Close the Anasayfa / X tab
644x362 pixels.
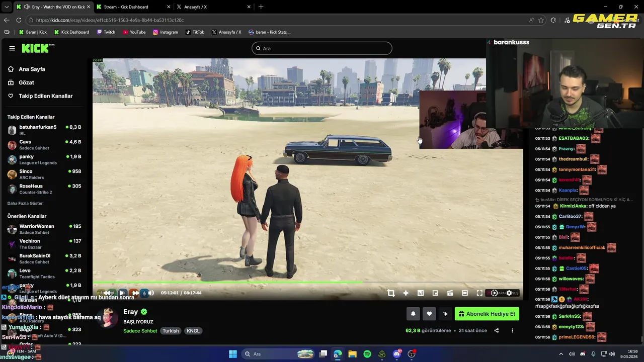coord(249,7)
